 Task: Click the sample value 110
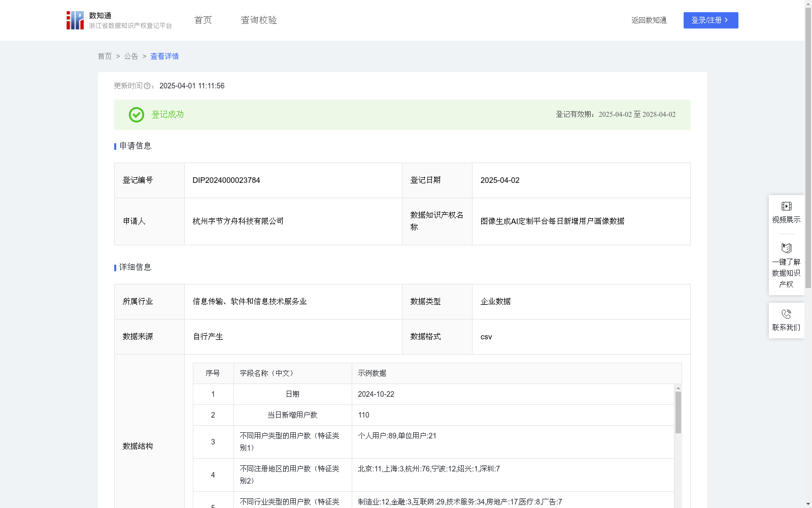[x=364, y=415]
